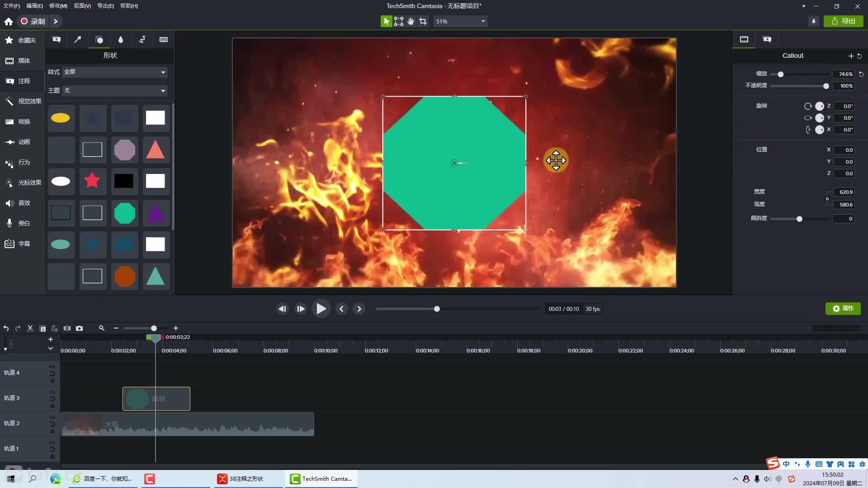Image resolution: width=868 pixels, height=488 pixels.
Task: Click the timeline zoom magnifier icon
Action: [102, 328]
